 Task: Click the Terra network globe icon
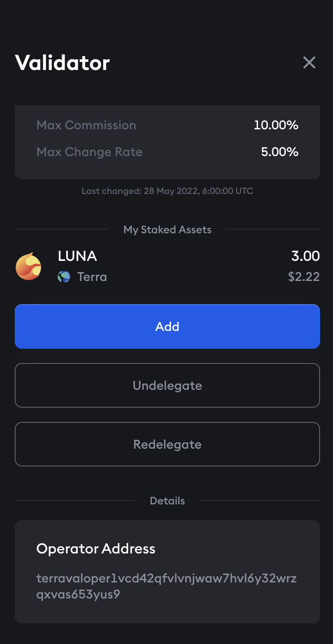click(x=64, y=277)
